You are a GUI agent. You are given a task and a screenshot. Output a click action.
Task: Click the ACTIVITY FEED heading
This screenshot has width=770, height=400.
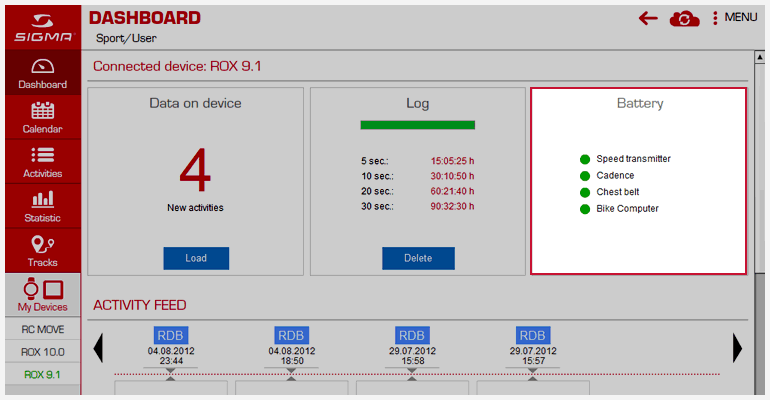click(140, 305)
